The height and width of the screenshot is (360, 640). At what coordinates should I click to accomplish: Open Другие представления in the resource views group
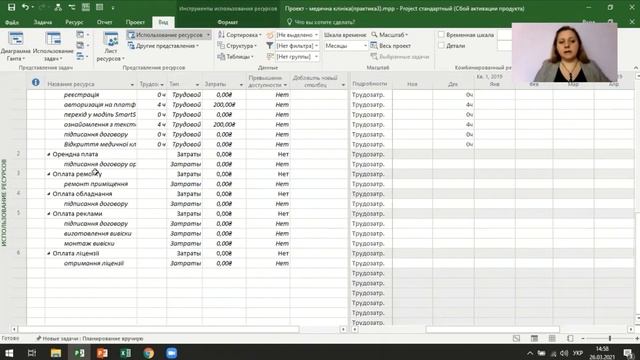tap(163, 46)
